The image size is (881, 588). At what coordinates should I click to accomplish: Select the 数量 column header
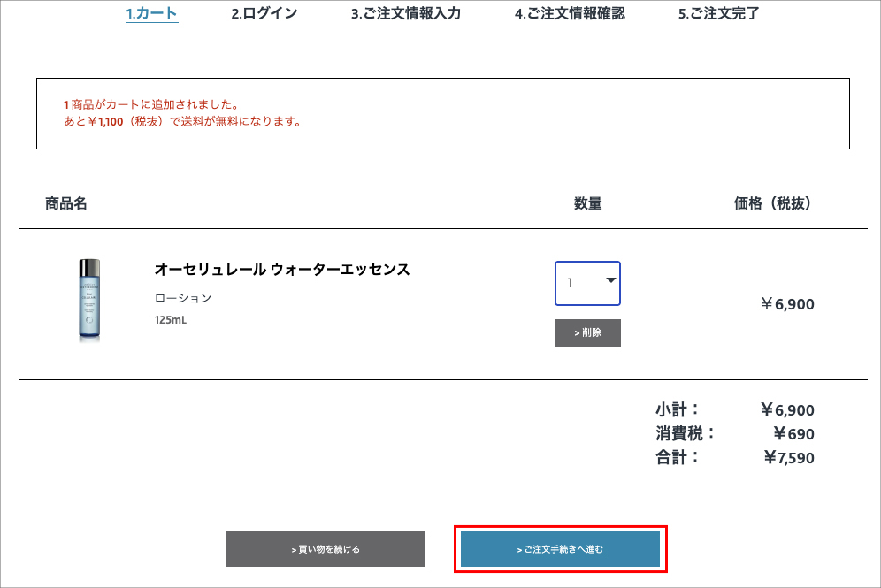pyautogui.click(x=587, y=203)
